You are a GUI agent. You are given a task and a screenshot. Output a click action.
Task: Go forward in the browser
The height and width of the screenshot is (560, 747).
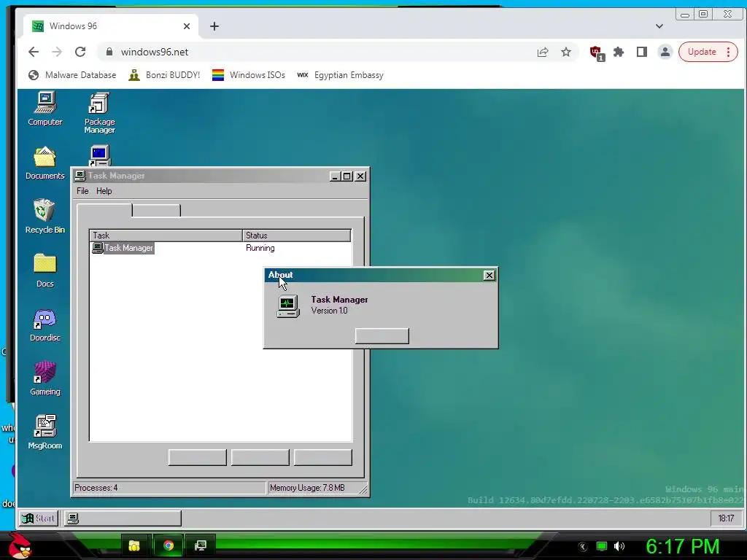pos(57,52)
